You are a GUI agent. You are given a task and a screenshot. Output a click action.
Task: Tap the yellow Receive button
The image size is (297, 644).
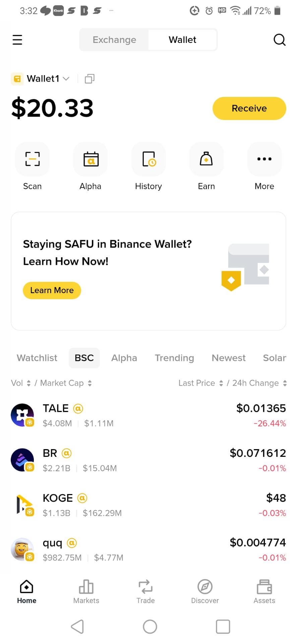coord(249,108)
